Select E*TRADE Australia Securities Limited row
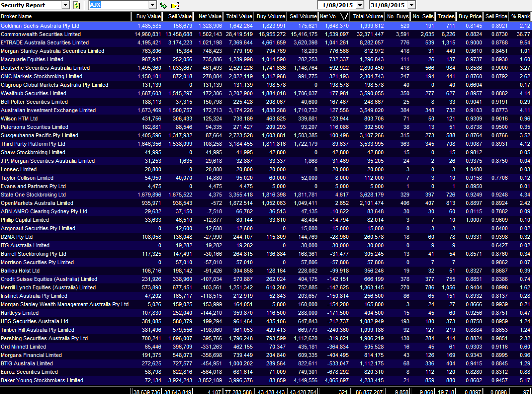Viewport: 532px width, 394px height. (x=266, y=43)
